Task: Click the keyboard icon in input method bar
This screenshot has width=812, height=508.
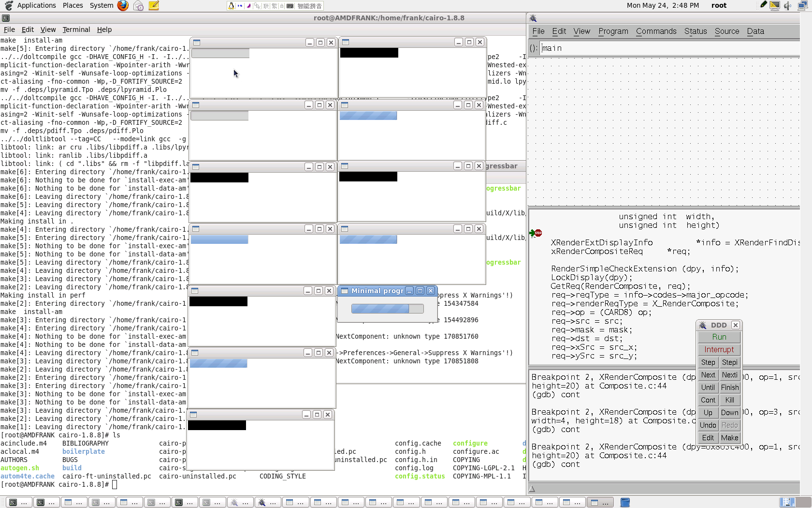Action: [x=290, y=6]
